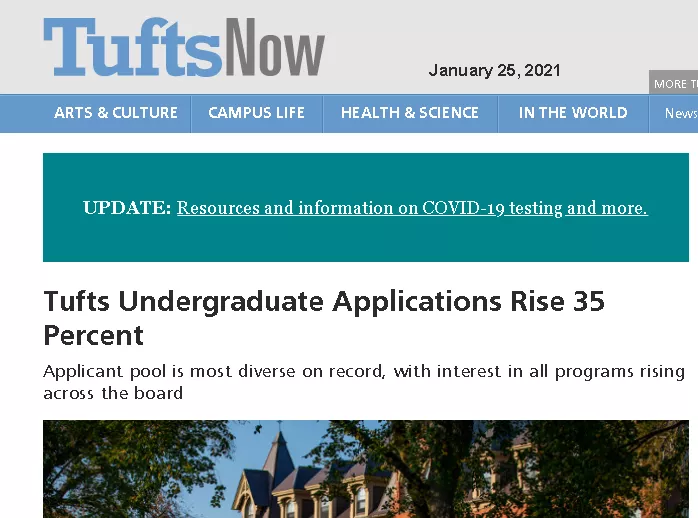The width and height of the screenshot is (698, 518).
Task: Click the gray MORE tab
Action: tap(674, 83)
